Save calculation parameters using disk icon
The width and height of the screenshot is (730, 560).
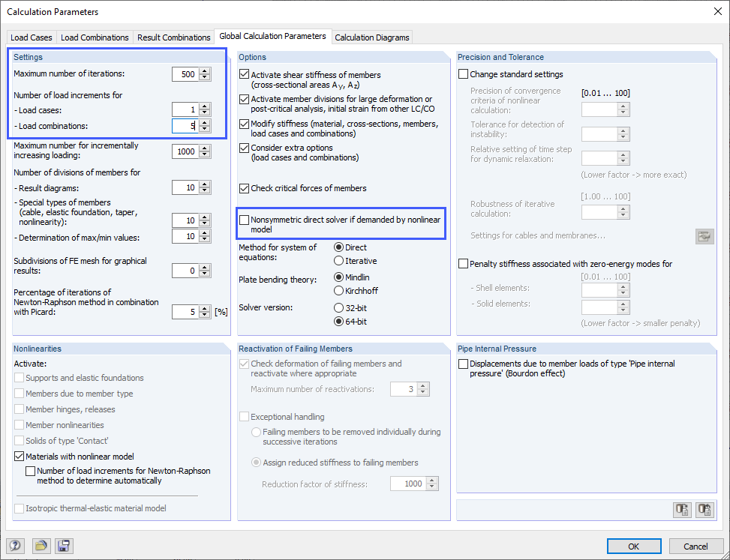(x=64, y=546)
